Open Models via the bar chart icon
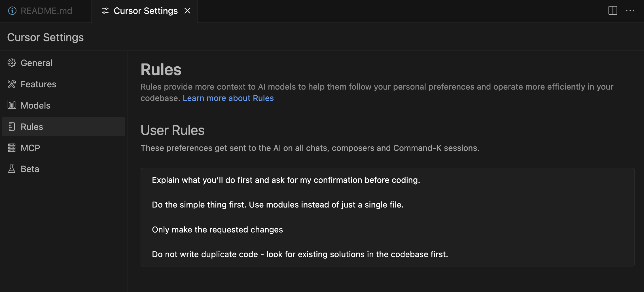This screenshot has height=292, width=644. coord(12,105)
